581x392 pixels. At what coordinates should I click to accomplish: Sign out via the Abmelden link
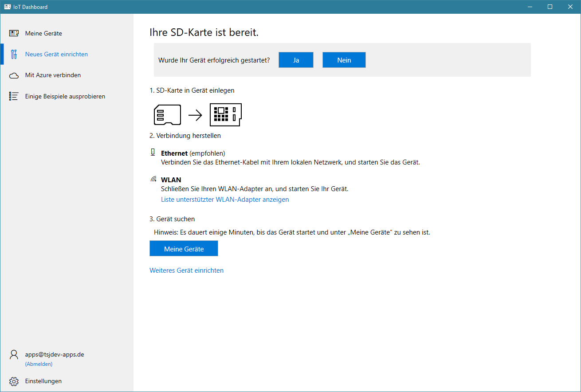39,364
